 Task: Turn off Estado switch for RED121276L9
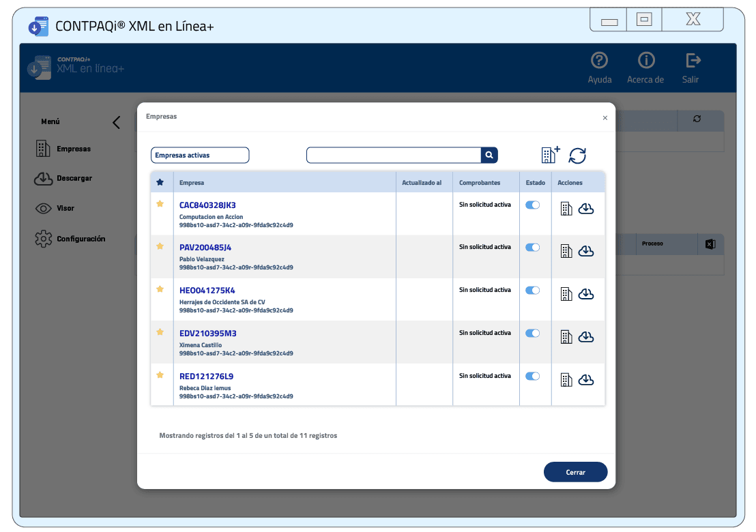(x=532, y=376)
